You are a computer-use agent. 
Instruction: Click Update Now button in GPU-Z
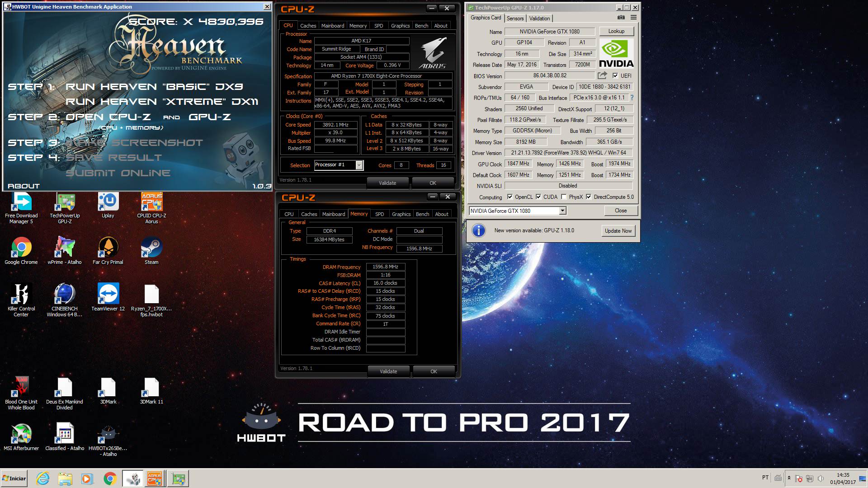coord(618,231)
